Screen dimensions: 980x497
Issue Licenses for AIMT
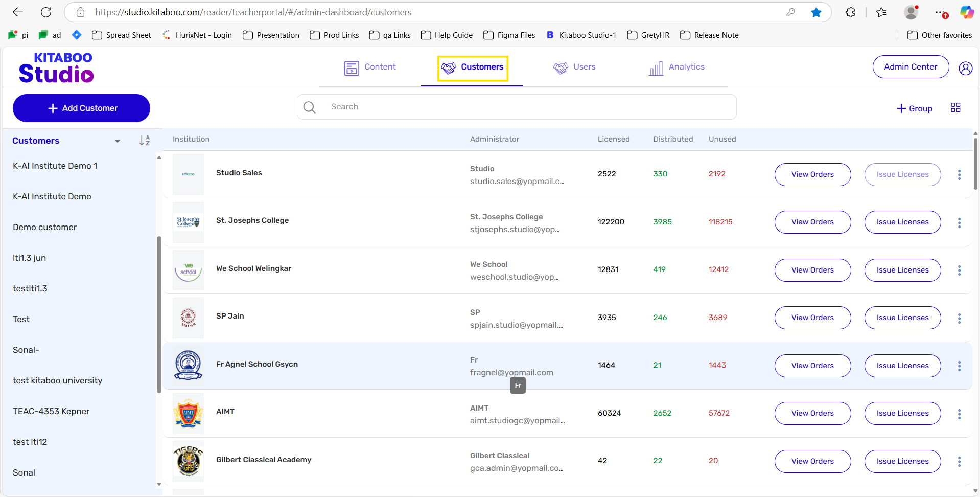902,413
